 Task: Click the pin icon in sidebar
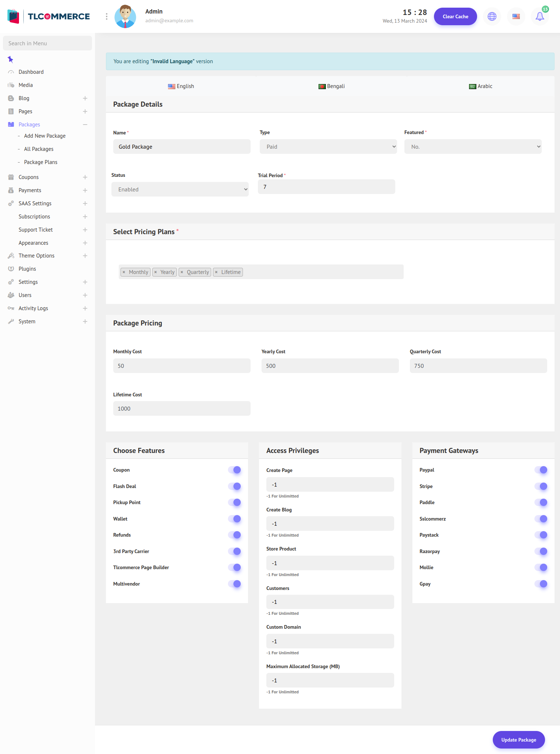point(11,59)
